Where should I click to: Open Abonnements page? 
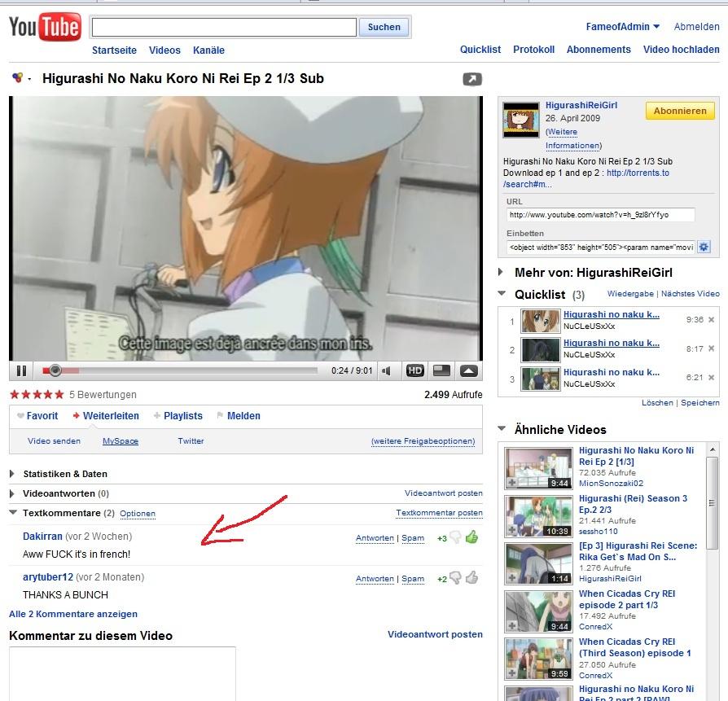(x=599, y=50)
